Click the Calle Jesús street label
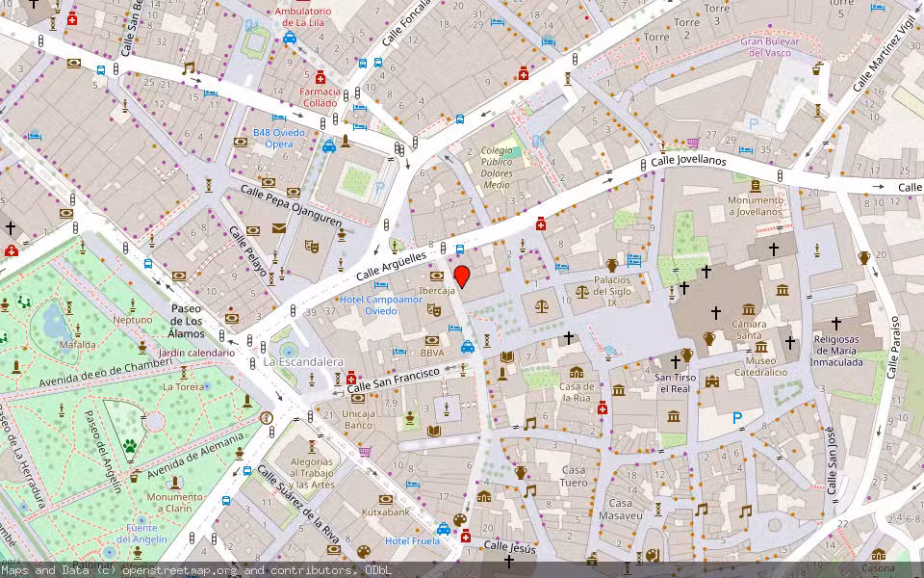This screenshot has height=578, width=924. [510, 547]
